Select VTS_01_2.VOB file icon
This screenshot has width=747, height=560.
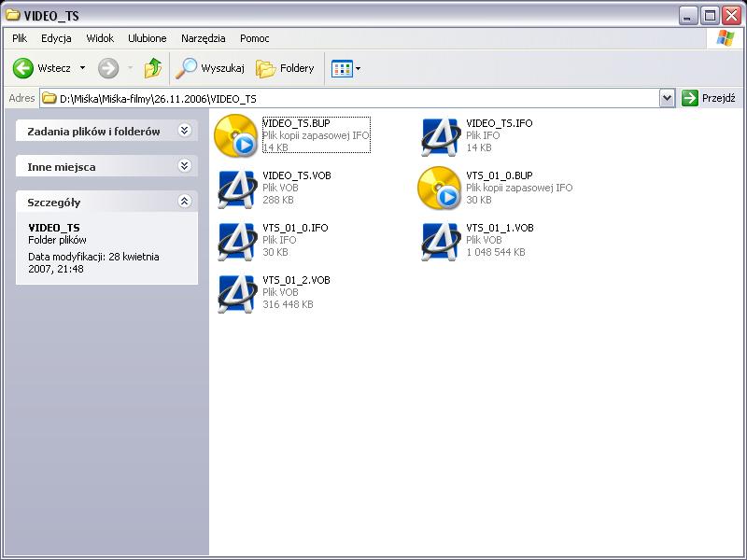236,293
